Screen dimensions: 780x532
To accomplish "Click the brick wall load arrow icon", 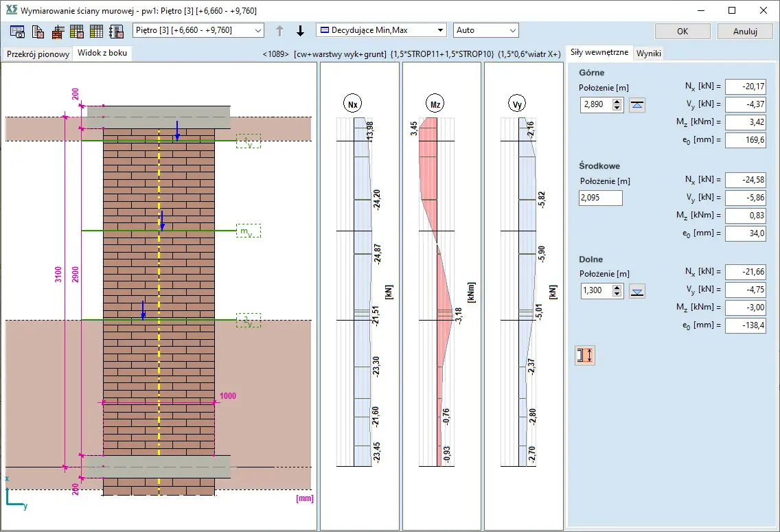I will click(58, 31).
